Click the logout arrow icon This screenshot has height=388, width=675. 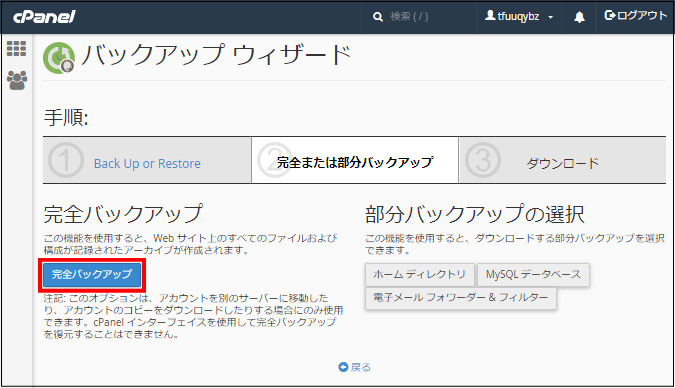(x=610, y=16)
